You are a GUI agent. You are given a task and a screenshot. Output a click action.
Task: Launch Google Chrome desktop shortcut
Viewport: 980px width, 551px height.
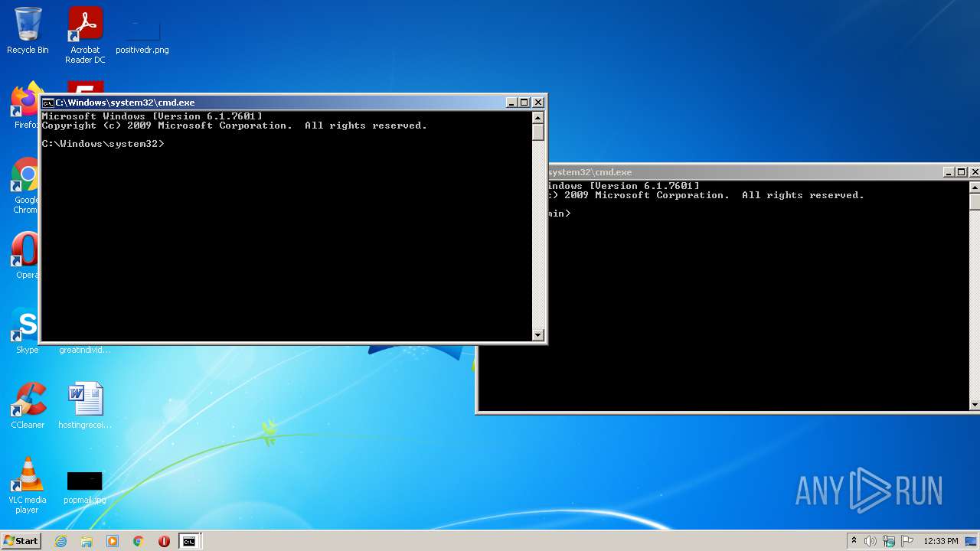(25, 186)
